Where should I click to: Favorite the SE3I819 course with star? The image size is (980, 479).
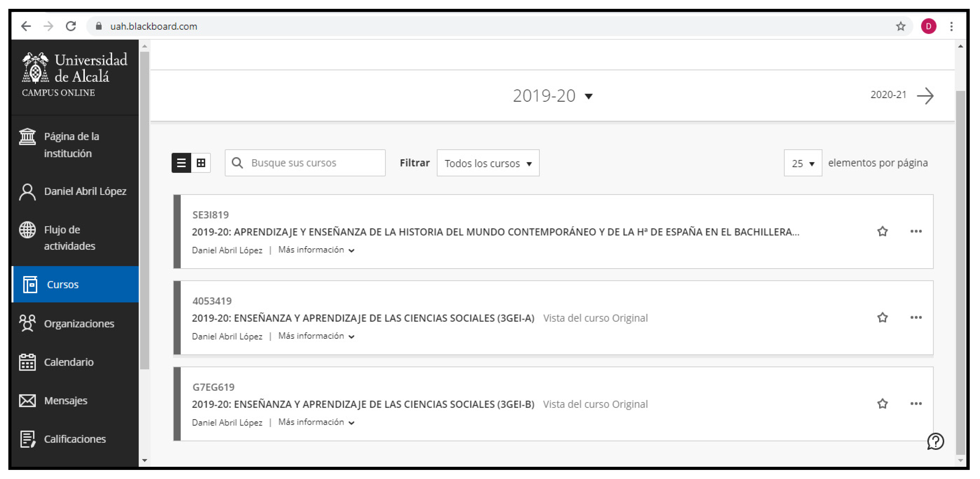882,231
